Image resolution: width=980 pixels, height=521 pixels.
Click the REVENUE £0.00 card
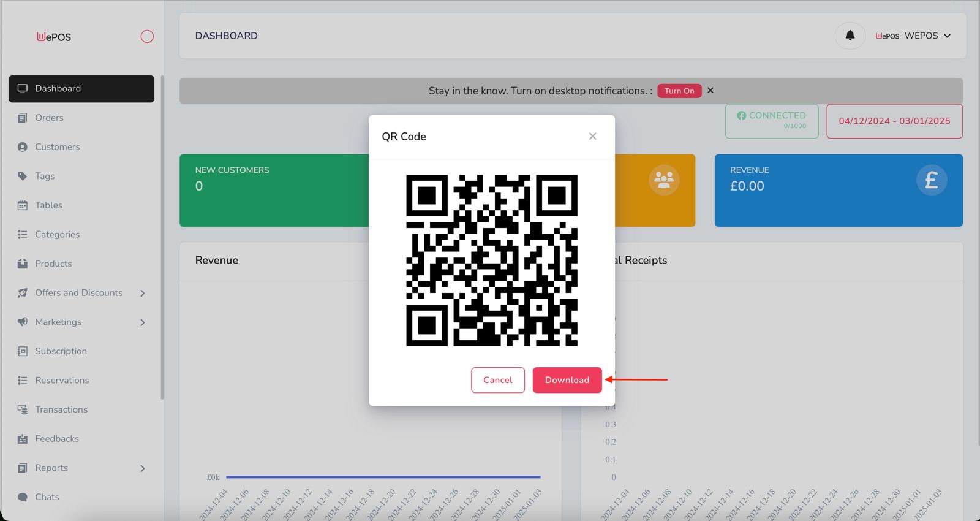839,190
